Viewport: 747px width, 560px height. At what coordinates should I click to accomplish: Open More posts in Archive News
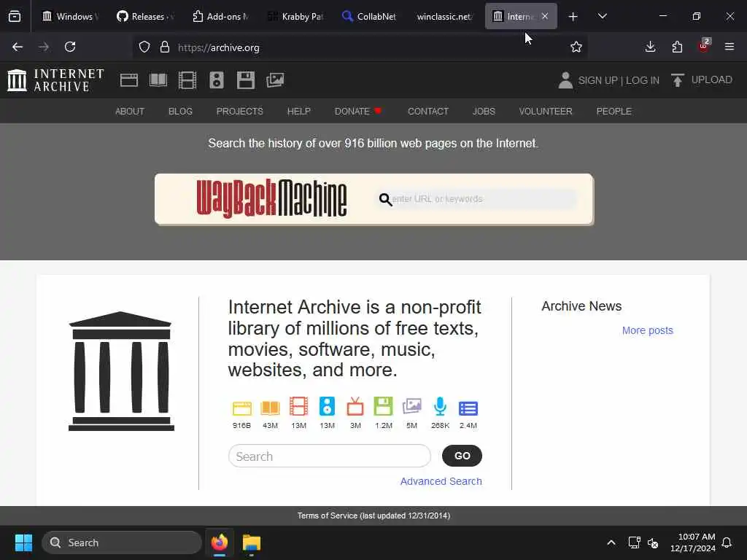[x=648, y=330]
